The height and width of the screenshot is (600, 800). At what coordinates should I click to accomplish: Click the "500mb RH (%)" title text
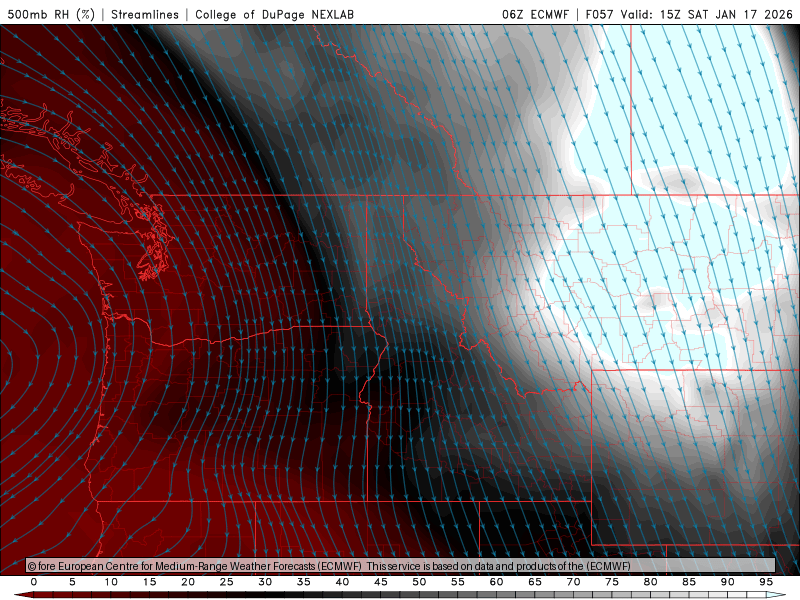point(51,14)
